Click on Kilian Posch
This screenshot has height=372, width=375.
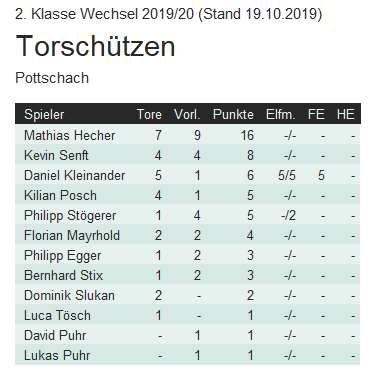click(x=60, y=195)
